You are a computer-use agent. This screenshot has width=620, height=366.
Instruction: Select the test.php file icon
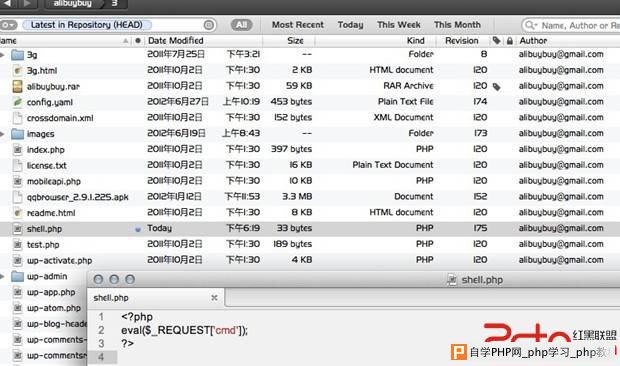[x=17, y=244]
